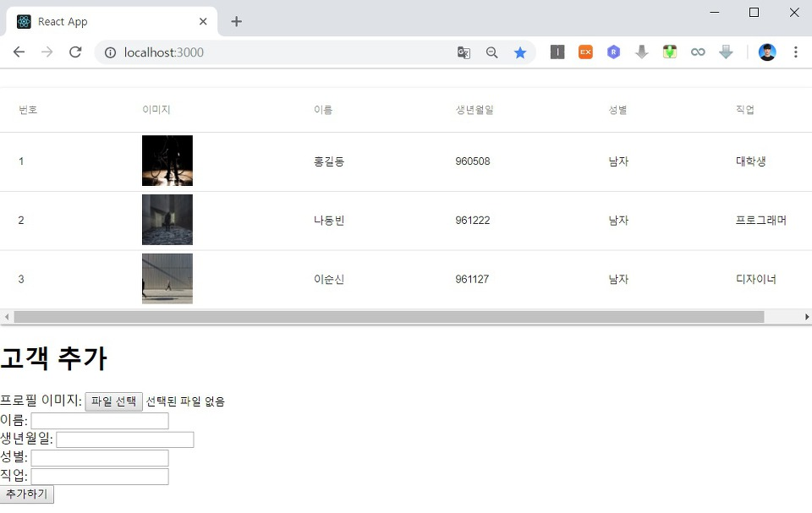The width and height of the screenshot is (812, 513).
Task: Click the 파일 선택 file picker button
Action: [x=113, y=401]
